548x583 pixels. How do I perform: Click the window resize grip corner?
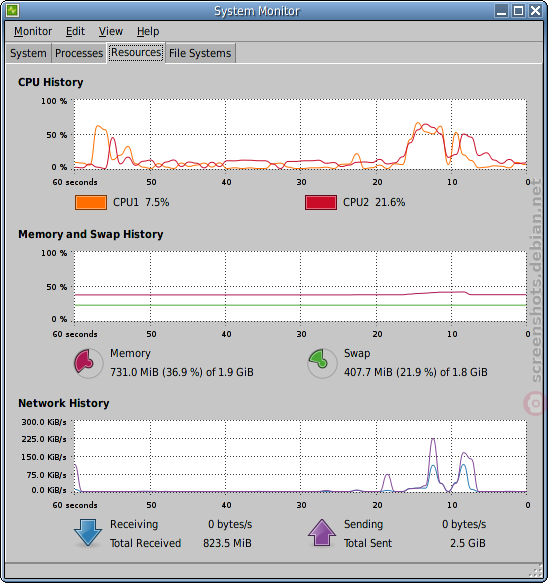[x=536, y=571]
